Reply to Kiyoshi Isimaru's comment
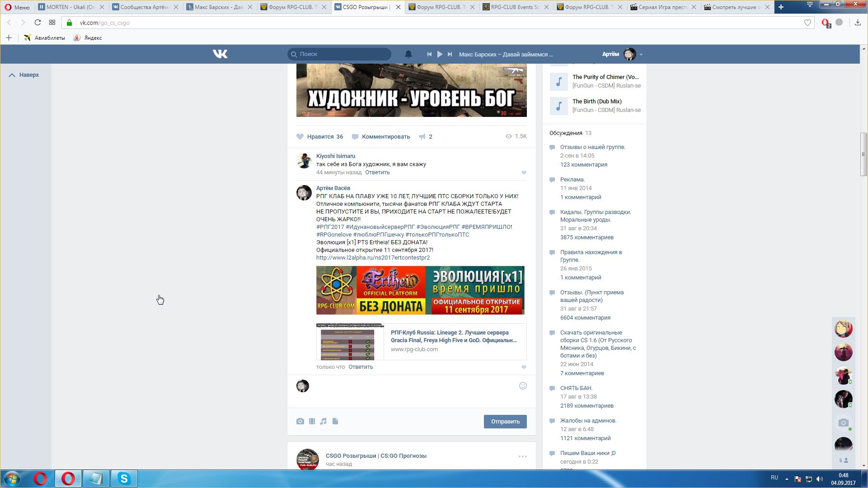 (x=377, y=172)
